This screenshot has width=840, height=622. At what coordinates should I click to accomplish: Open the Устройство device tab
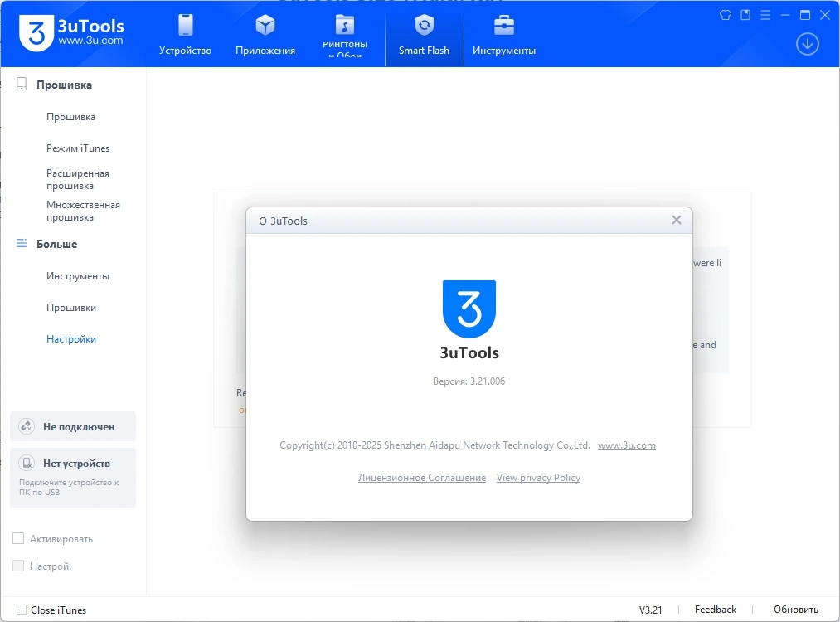point(185,34)
